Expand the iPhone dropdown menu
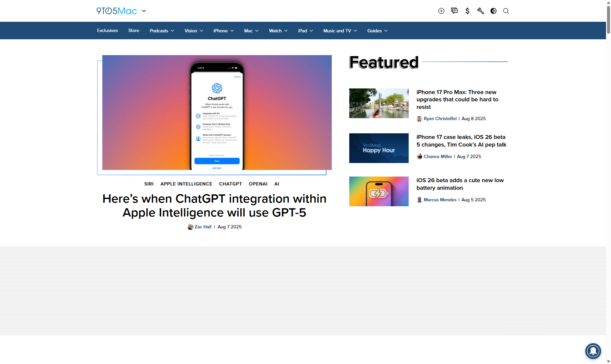The height and width of the screenshot is (364, 611). pos(223,31)
